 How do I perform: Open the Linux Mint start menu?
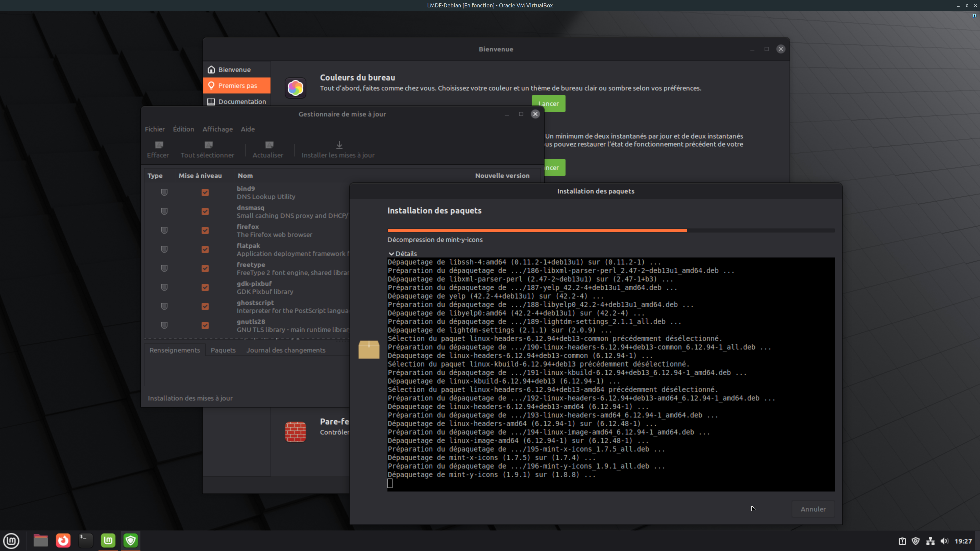[x=11, y=540]
